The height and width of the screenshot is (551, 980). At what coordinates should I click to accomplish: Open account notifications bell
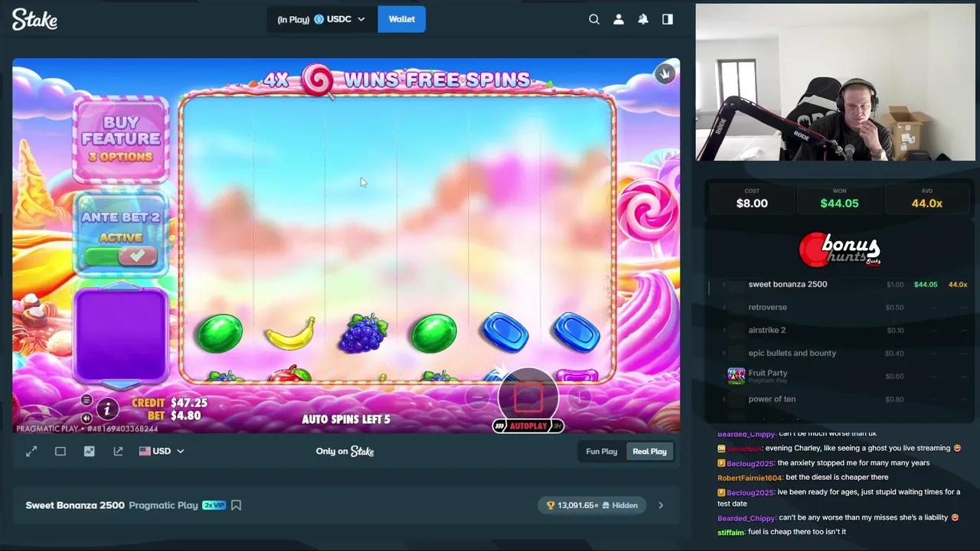(x=643, y=19)
